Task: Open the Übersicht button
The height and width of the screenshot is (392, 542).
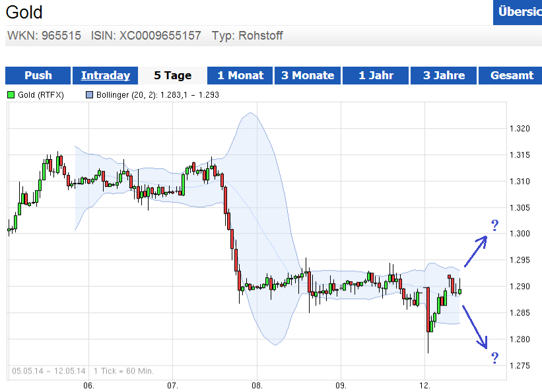Action: [518, 13]
